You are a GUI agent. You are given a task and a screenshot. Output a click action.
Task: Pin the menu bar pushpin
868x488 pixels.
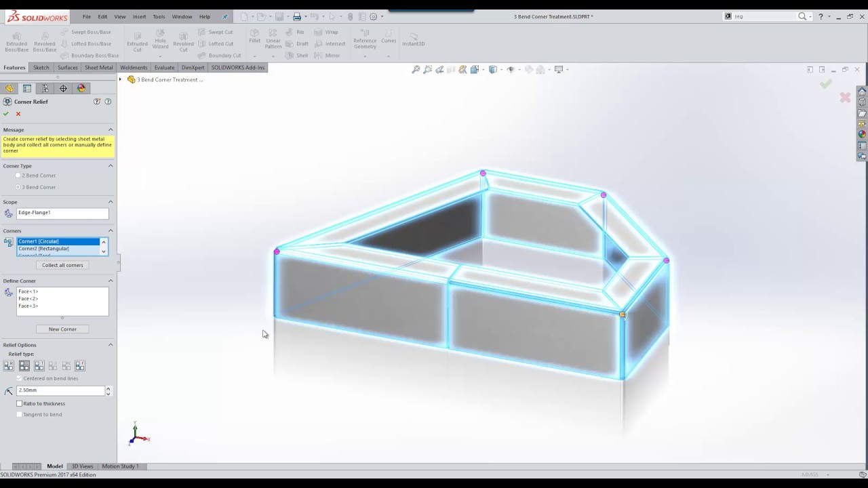[225, 16]
